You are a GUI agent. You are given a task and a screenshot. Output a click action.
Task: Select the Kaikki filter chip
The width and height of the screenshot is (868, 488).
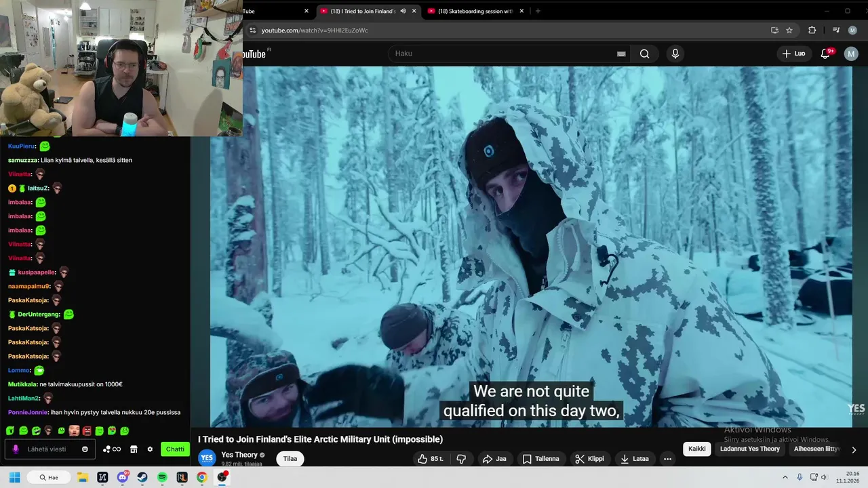697,449
